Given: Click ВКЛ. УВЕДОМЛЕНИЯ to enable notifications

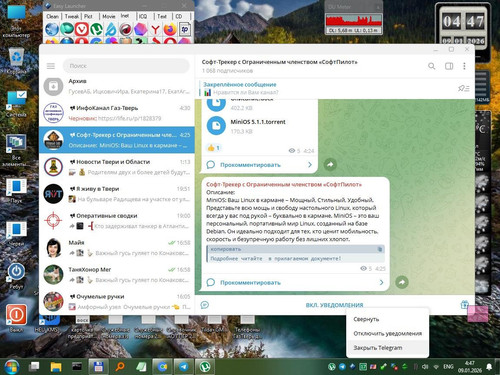Looking at the screenshot, I should tap(334, 305).
